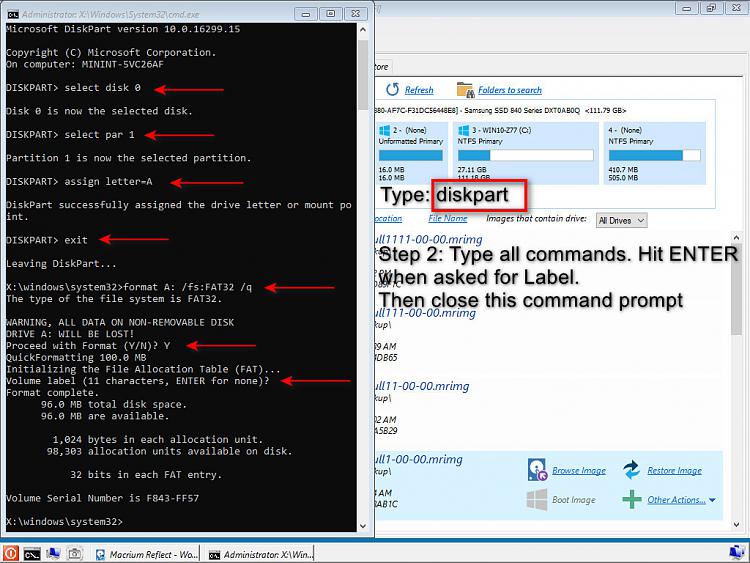Viewport: 750px width, 563px height.
Task: Select partition 2 (None) Unformatted Primary
Action: click(411, 153)
